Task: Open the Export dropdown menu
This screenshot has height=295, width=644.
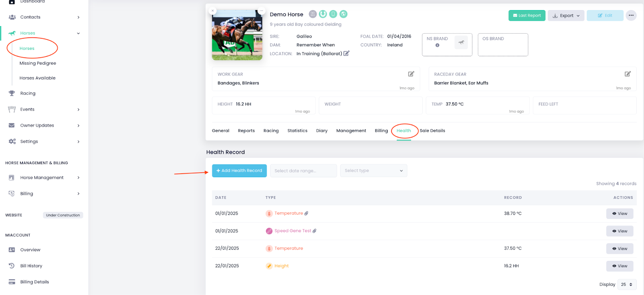Action: 566,16
